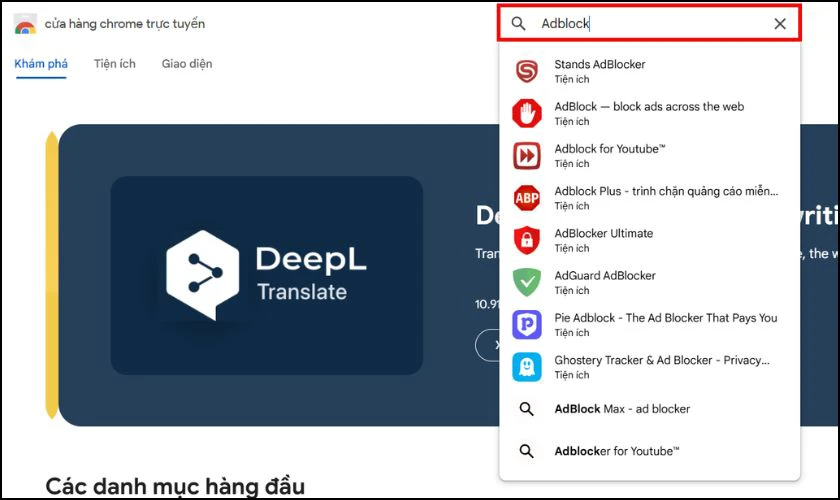Open the DeepL Translate banner image
This screenshot has width=840, height=500.
pyautogui.click(x=266, y=275)
